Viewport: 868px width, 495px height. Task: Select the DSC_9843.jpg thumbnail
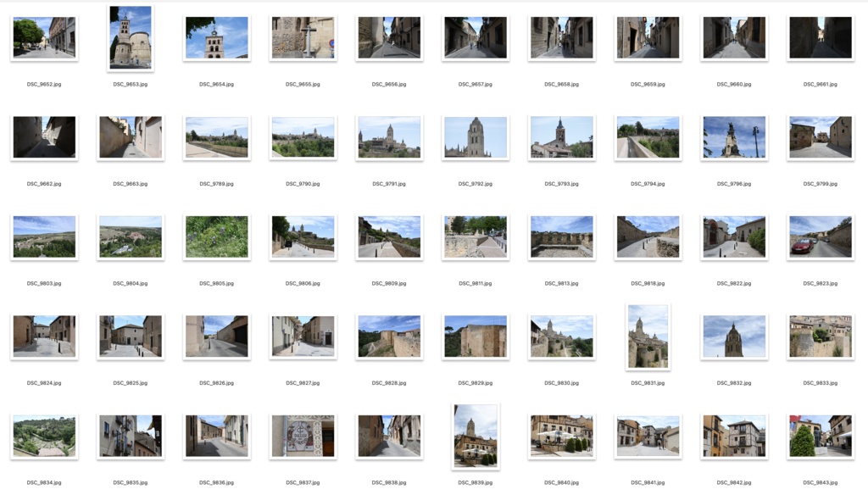tap(821, 437)
